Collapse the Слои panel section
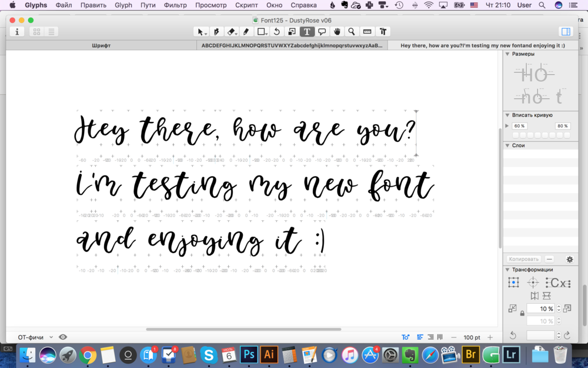Image resolution: width=588 pixels, height=368 pixels. pos(507,145)
